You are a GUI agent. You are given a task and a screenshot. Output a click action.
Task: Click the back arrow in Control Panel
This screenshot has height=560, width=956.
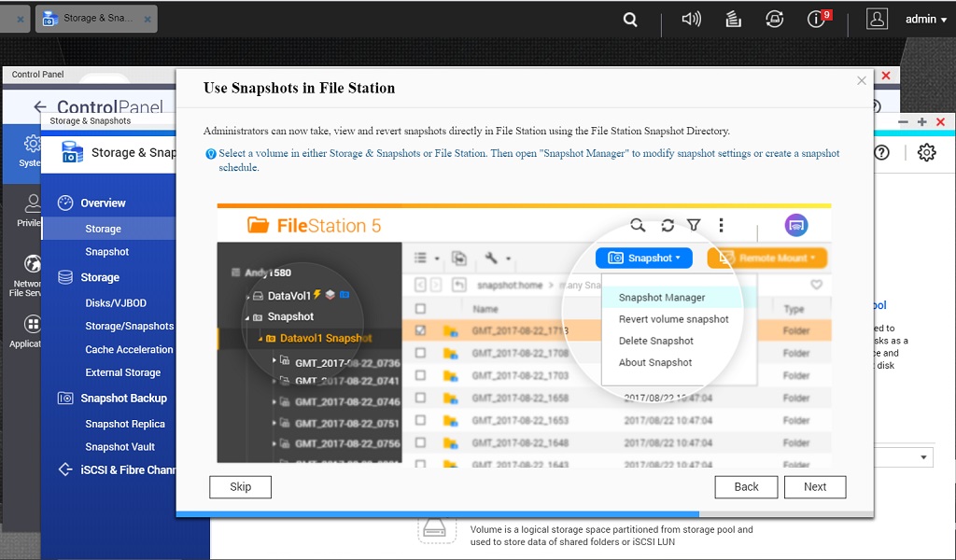(x=39, y=107)
